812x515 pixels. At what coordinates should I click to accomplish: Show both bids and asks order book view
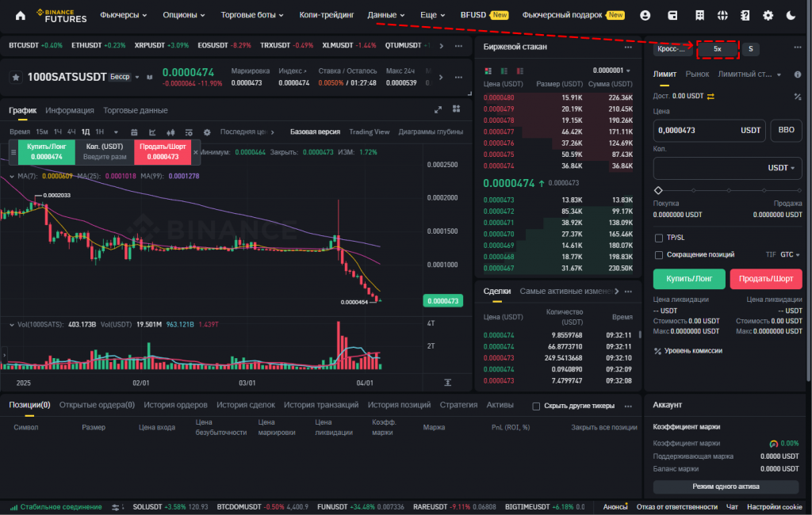click(x=488, y=71)
